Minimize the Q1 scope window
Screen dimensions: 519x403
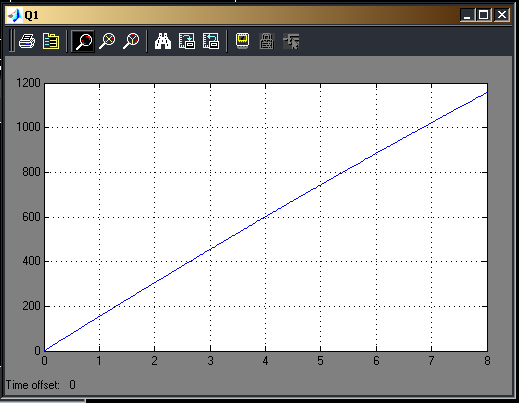467,15
